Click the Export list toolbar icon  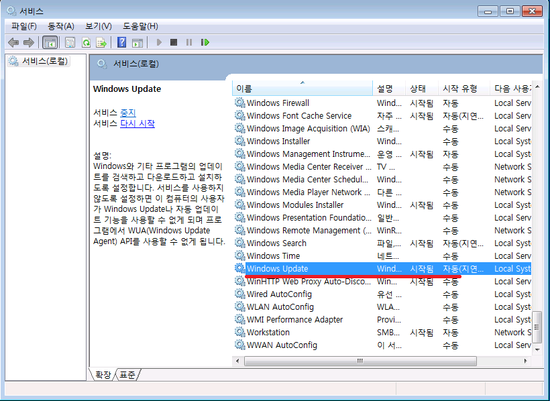101,42
